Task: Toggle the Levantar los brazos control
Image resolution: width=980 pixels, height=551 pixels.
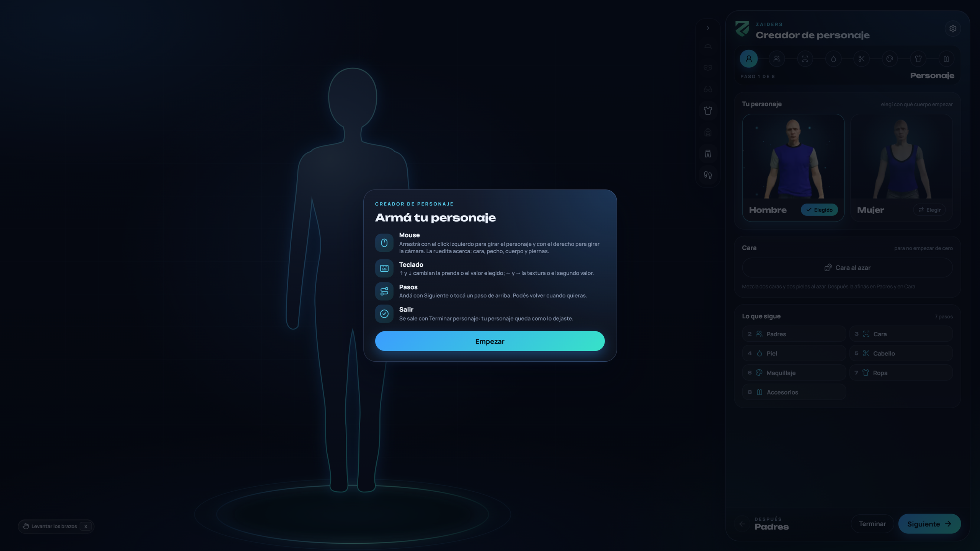Action: pyautogui.click(x=56, y=526)
